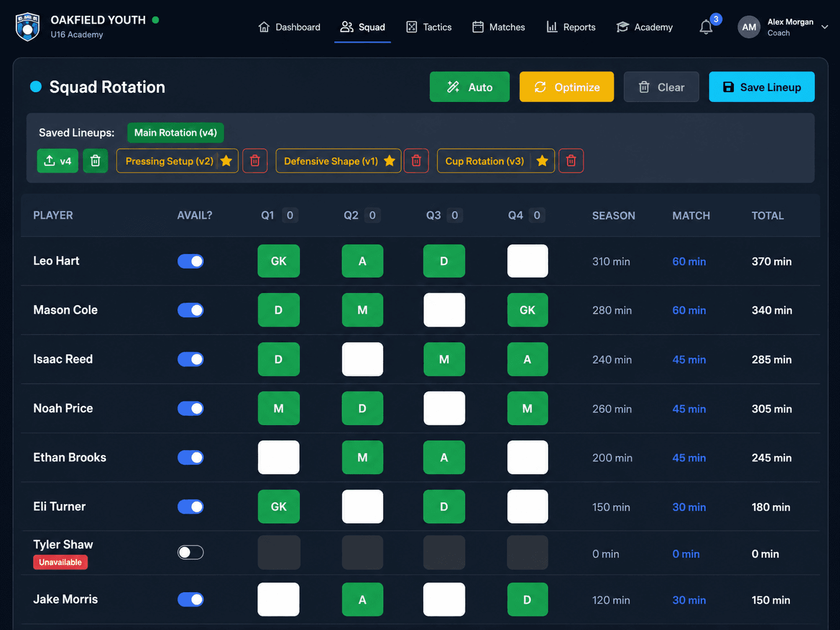Open Leo Hart's Q1 GK position cell
This screenshot has width=840, height=630.
pyautogui.click(x=278, y=261)
